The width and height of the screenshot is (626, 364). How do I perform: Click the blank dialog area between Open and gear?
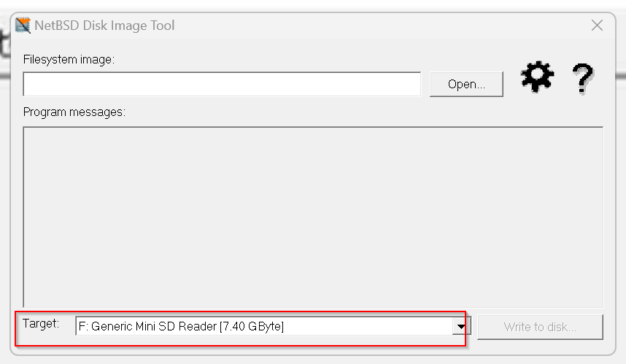pyautogui.click(x=512, y=84)
